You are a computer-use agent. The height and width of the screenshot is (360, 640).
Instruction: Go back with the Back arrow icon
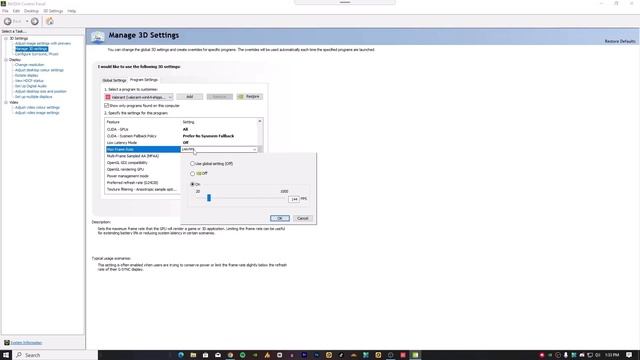[x=7, y=21]
